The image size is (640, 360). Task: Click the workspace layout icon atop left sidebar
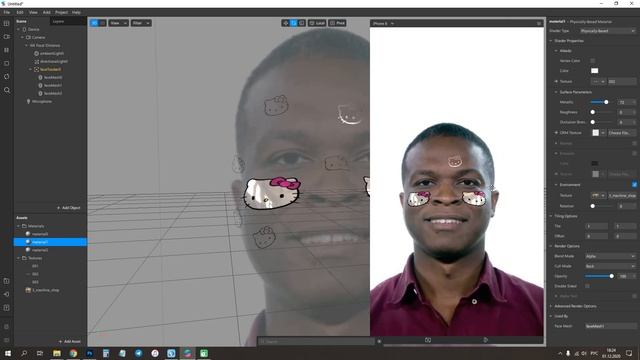(7, 24)
